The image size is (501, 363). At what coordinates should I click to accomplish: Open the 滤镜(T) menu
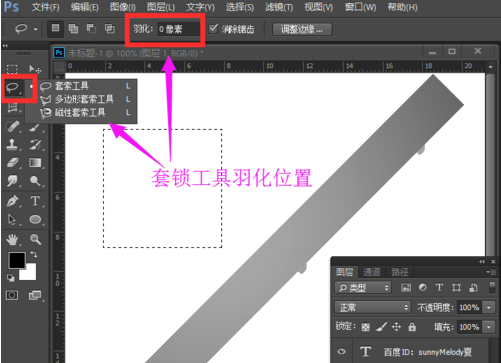coord(279,7)
